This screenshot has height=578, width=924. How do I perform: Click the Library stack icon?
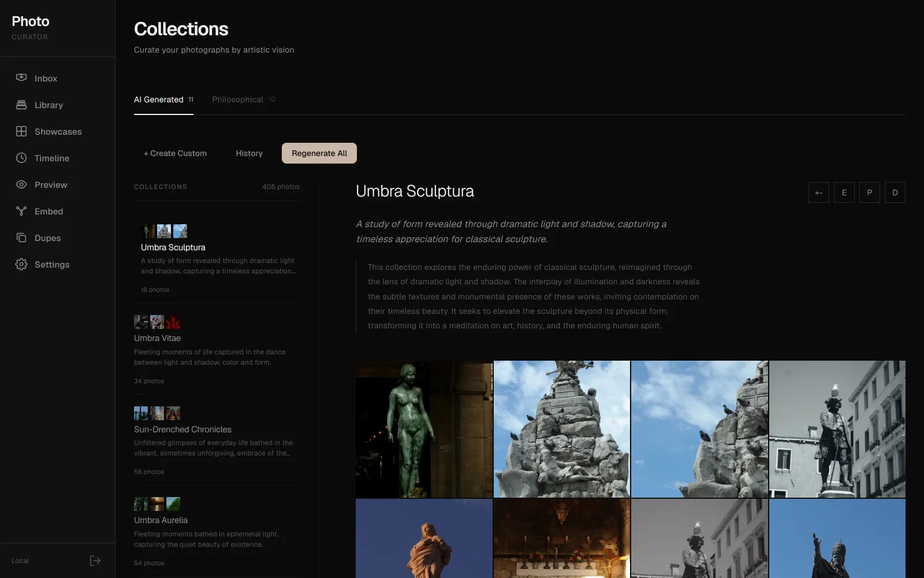[21, 105]
